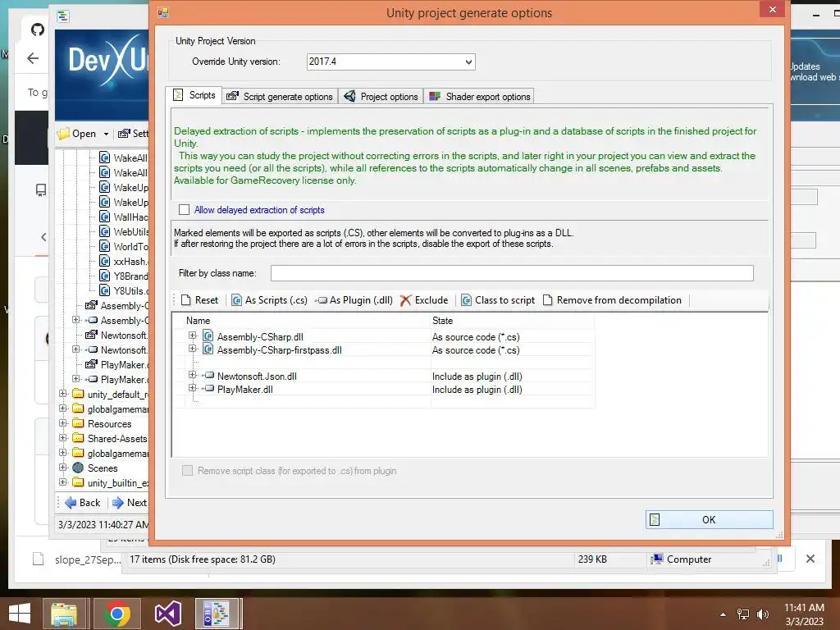Expand the Assembly-CSharp.dll node
The image size is (840, 630).
coord(192,336)
